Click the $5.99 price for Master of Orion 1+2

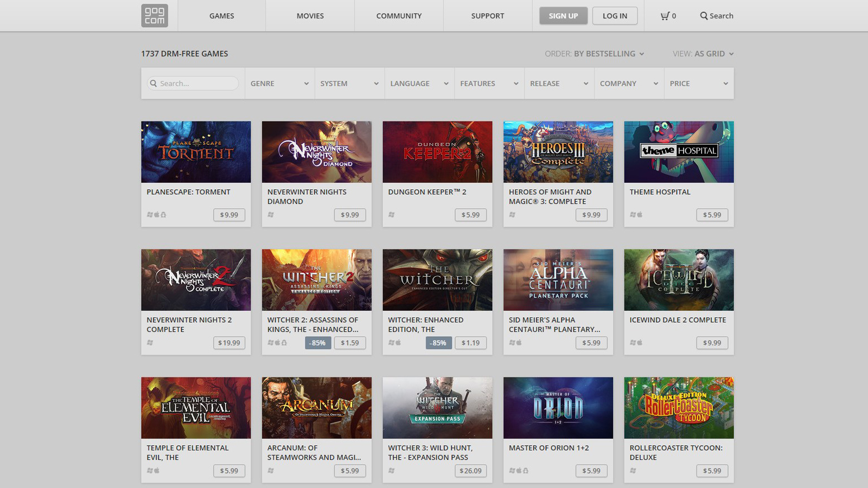pos(591,471)
